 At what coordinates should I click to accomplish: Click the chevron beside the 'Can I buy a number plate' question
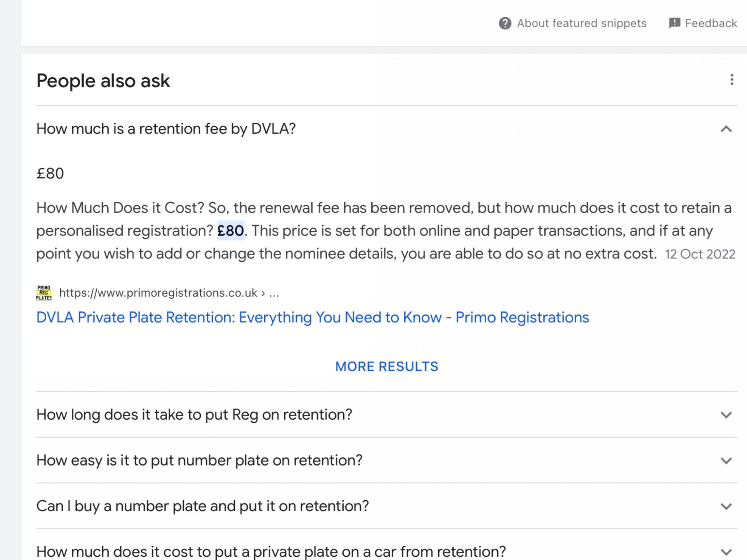pyautogui.click(x=726, y=507)
